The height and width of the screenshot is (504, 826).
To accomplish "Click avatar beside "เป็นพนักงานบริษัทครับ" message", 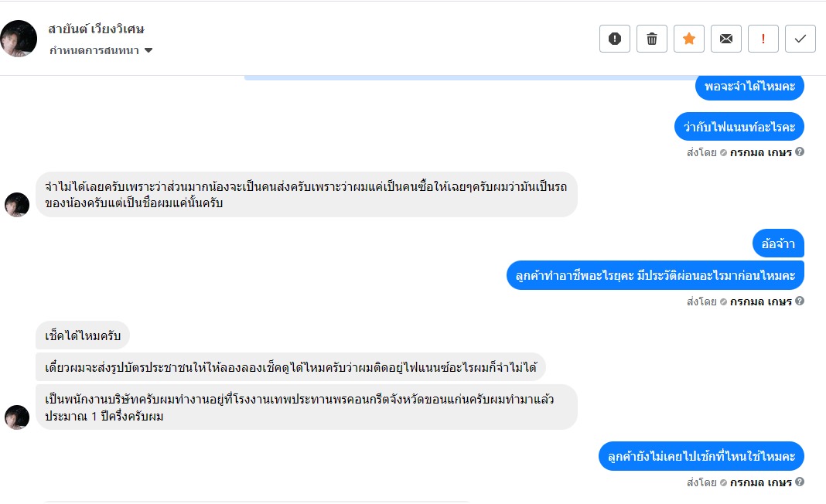I will click(x=17, y=417).
